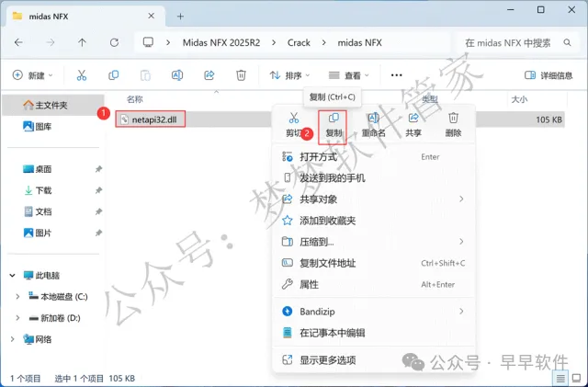
Task: Expand the chevron after Crack in the address bar
Action: coord(324,43)
